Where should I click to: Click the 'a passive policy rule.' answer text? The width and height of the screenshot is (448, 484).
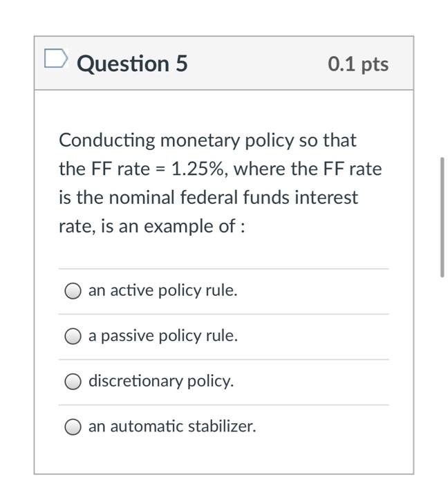coord(162,336)
